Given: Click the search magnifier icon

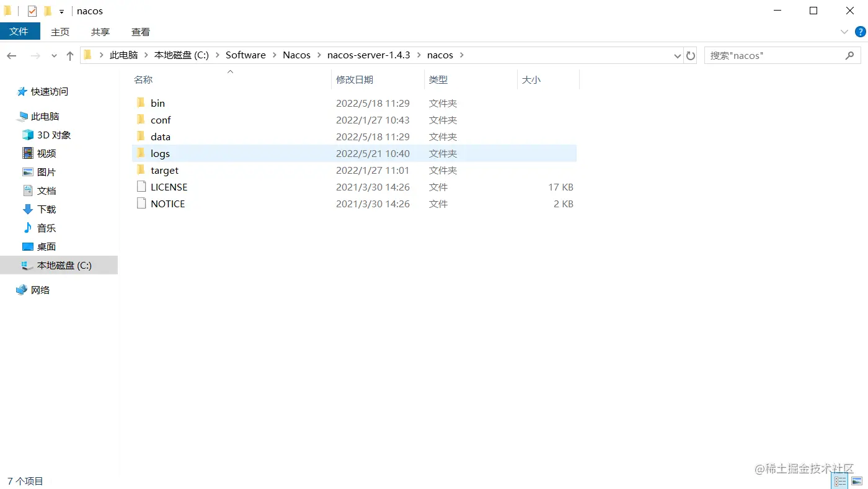Looking at the screenshot, I should pyautogui.click(x=850, y=55).
